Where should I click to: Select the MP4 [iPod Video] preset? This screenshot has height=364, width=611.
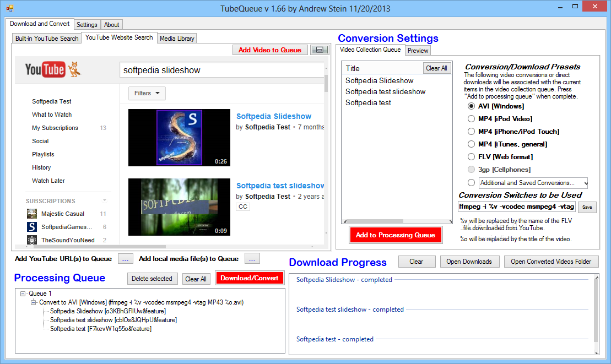pos(471,119)
